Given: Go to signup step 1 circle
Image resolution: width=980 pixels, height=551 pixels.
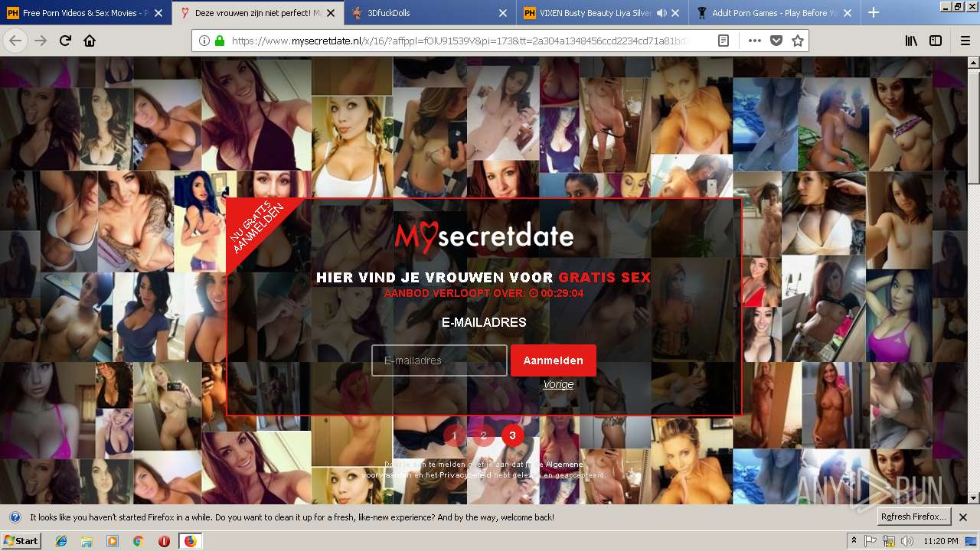Looking at the screenshot, I should click(x=454, y=435).
